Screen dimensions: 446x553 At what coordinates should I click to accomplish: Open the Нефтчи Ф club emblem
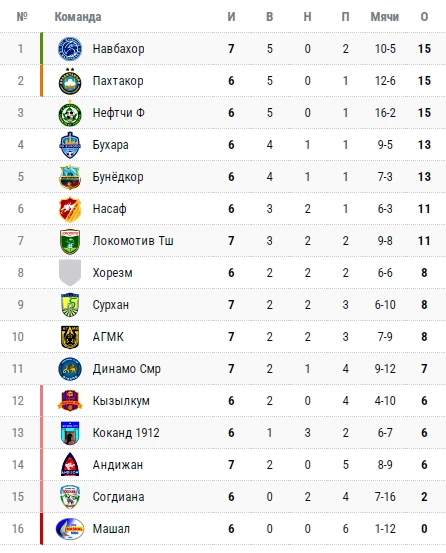click(x=70, y=113)
